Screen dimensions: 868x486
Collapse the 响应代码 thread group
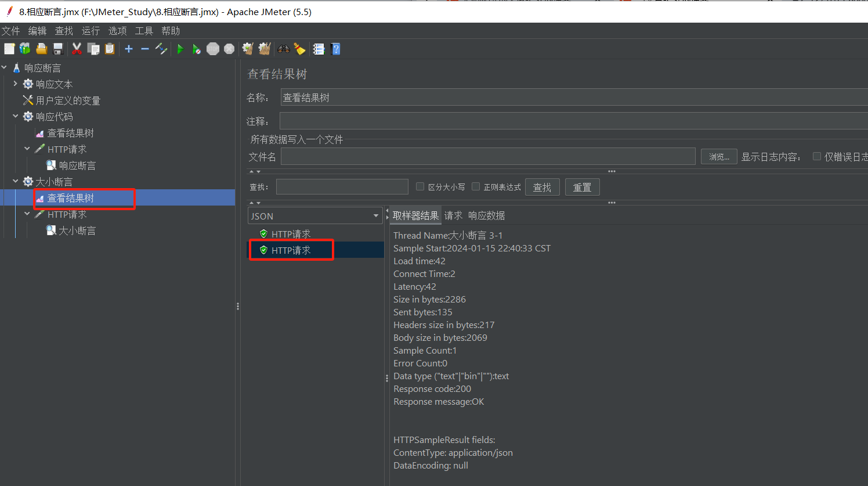tap(16, 116)
